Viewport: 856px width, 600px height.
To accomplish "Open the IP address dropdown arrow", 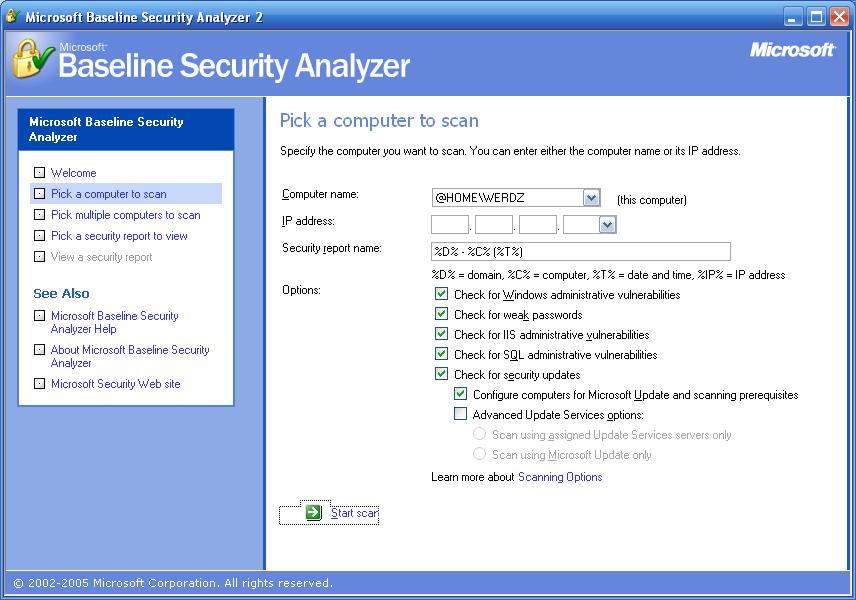I will coord(608,224).
